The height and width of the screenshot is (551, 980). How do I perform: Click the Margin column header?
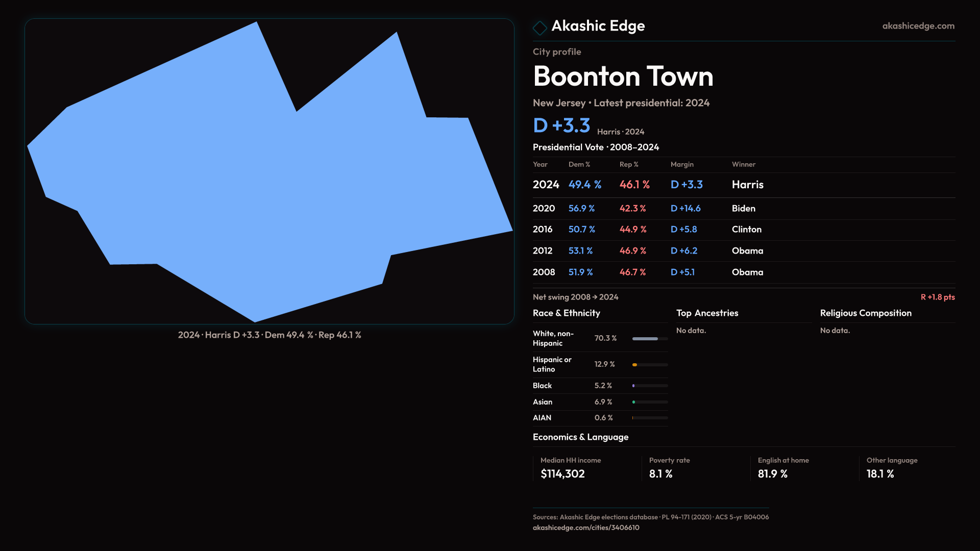pos(682,164)
